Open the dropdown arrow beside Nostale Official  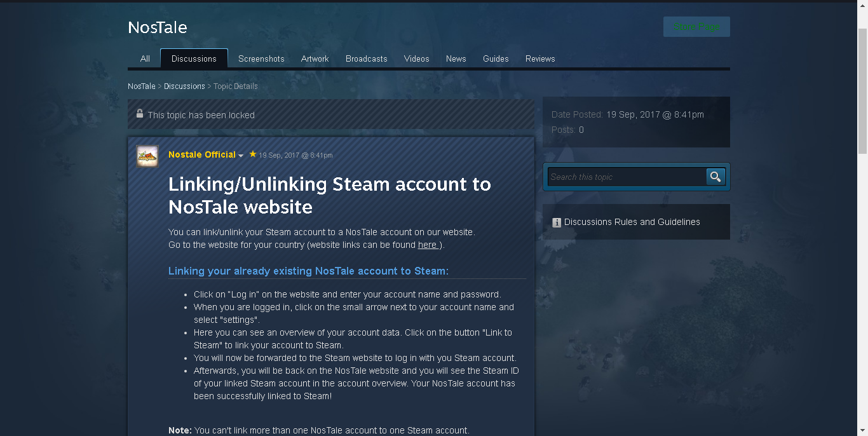pos(241,156)
